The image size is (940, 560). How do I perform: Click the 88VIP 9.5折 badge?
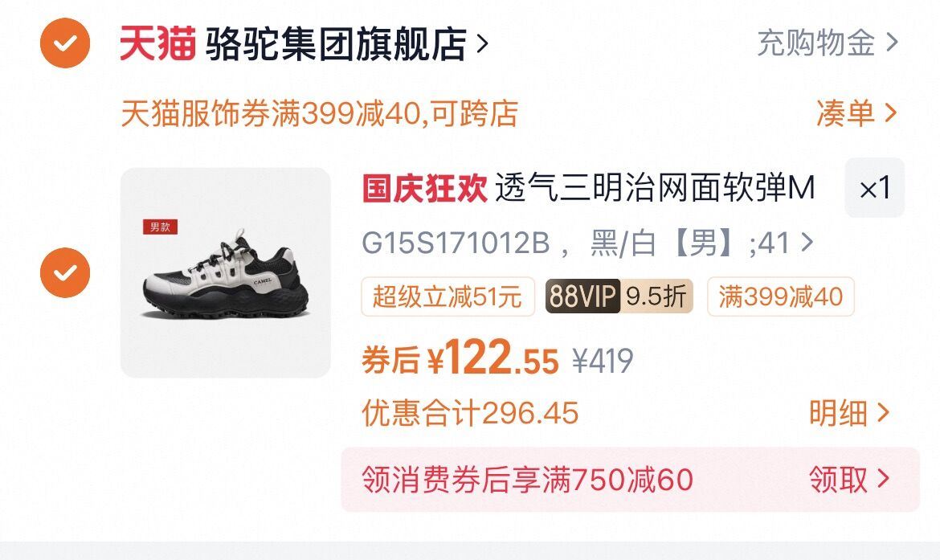[x=619, y=296]
